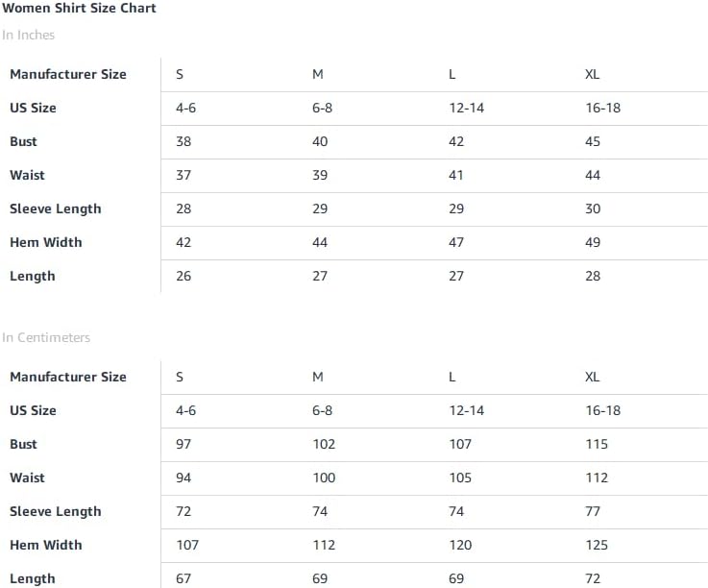Select 'Sleeve Length' header in inches table
The image size is (708, 588).
tap(56, 208)
